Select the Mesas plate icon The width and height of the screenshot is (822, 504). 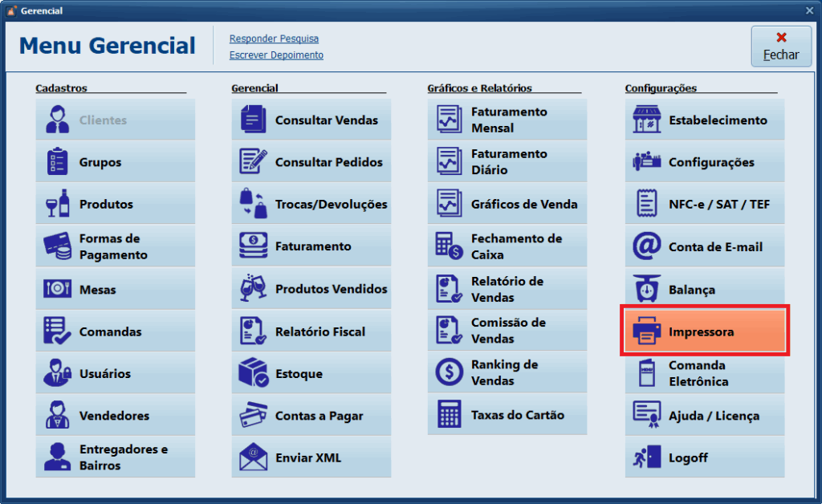tap(56, 288)
